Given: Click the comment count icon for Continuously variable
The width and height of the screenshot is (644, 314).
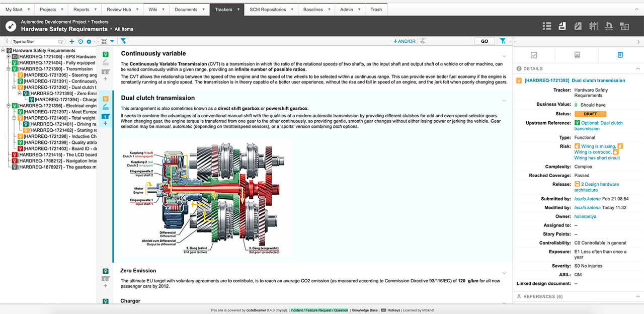Looking at the screenshot, I should [105, 72].
